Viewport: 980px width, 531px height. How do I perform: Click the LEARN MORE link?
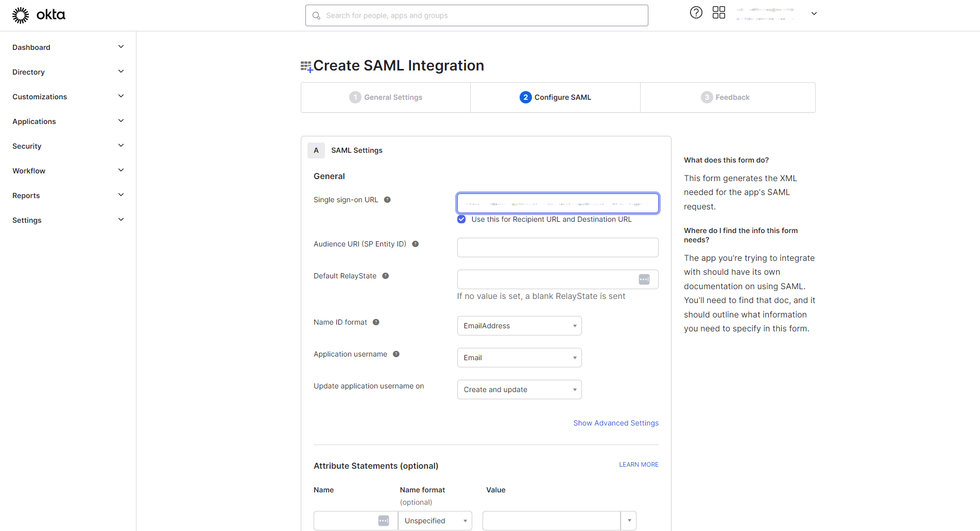639,465
